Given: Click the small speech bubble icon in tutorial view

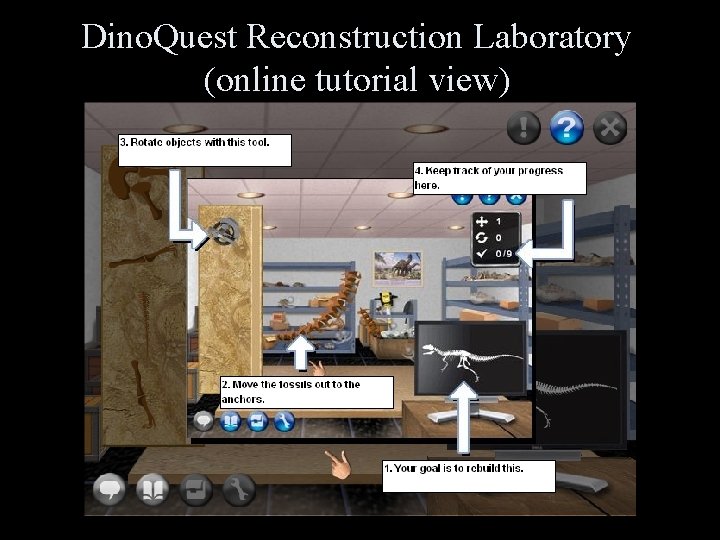Looking at the screenshot, I should [x=203, y=421].
